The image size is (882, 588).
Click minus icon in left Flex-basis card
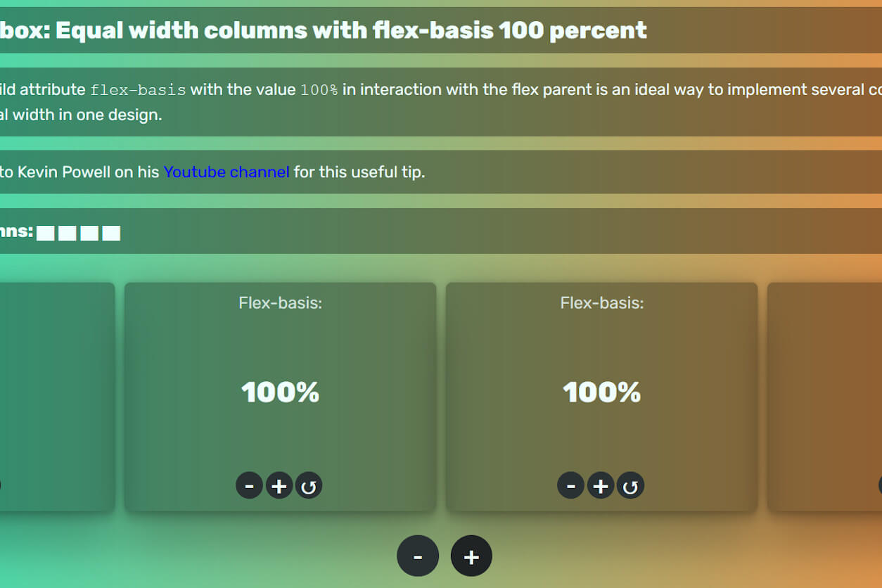click(x=249, y=485)
